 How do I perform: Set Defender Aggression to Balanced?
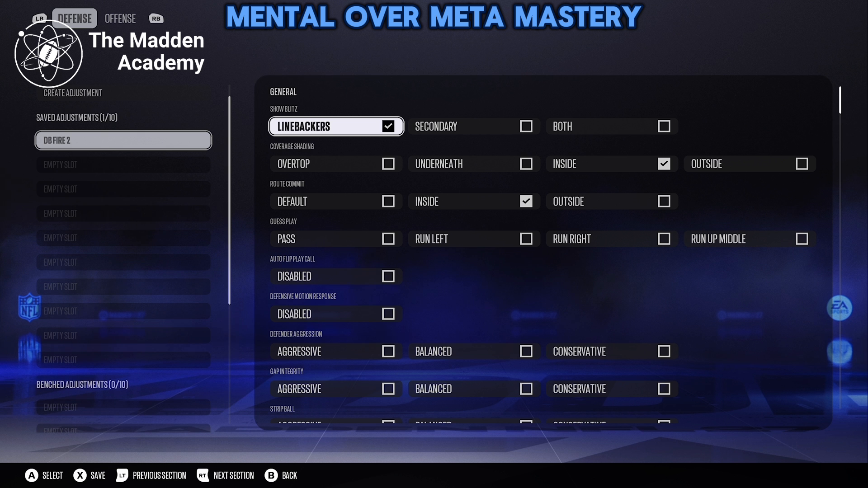tap(474, 352)
